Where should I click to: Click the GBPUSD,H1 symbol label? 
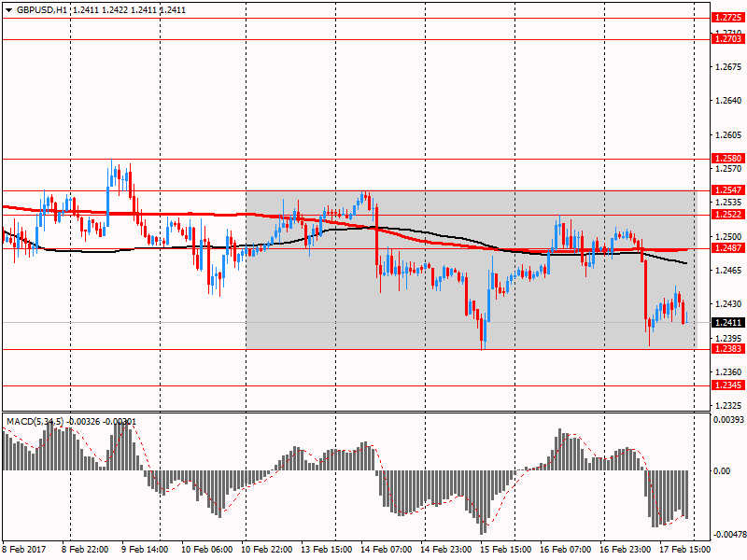coord(40,8)
